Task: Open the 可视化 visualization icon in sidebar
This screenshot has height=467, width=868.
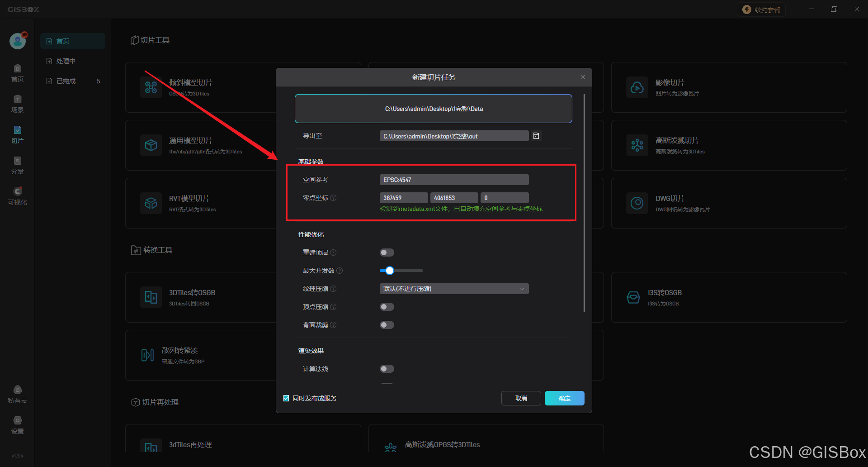Action: 17,191
